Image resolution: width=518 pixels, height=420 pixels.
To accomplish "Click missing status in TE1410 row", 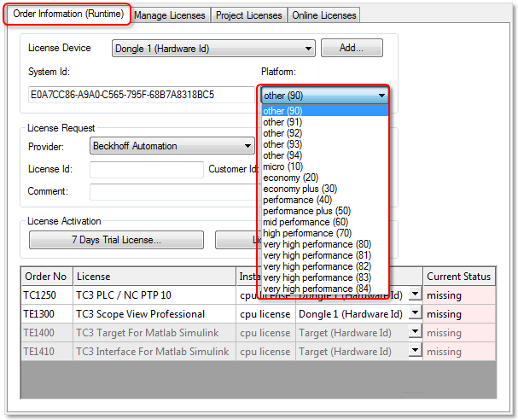I will [459, 351].
